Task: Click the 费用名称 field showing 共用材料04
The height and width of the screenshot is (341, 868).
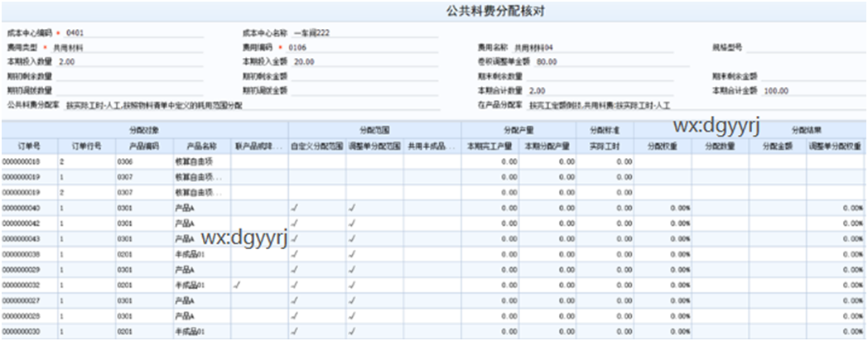Action: (593, 47)
